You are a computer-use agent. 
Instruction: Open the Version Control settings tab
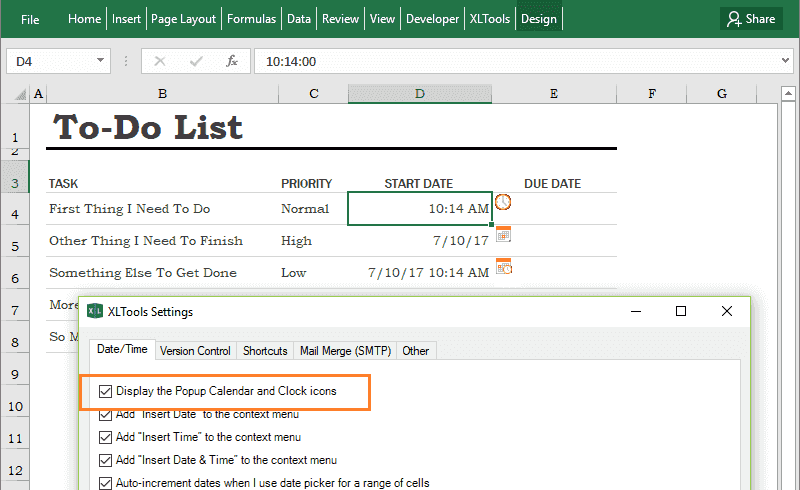click(195, 351)
